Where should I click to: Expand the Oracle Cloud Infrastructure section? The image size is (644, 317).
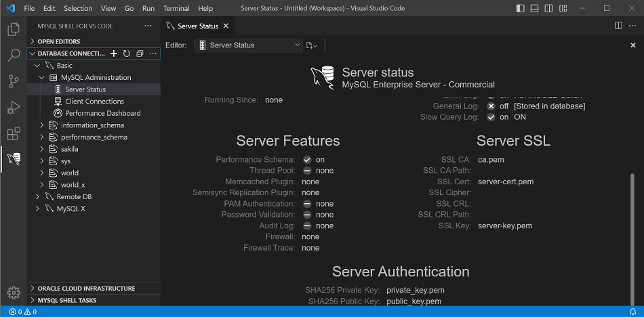point(86,289)
